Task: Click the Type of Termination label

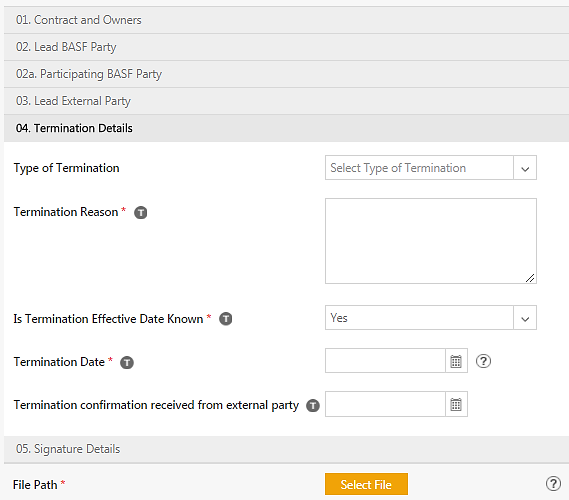Action: coord(66,168)
